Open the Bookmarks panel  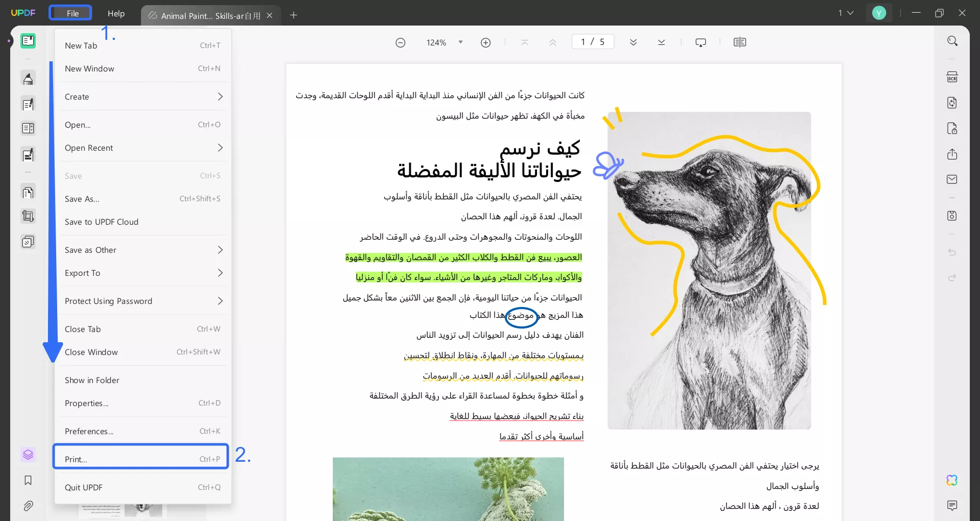tap(28, 481)
